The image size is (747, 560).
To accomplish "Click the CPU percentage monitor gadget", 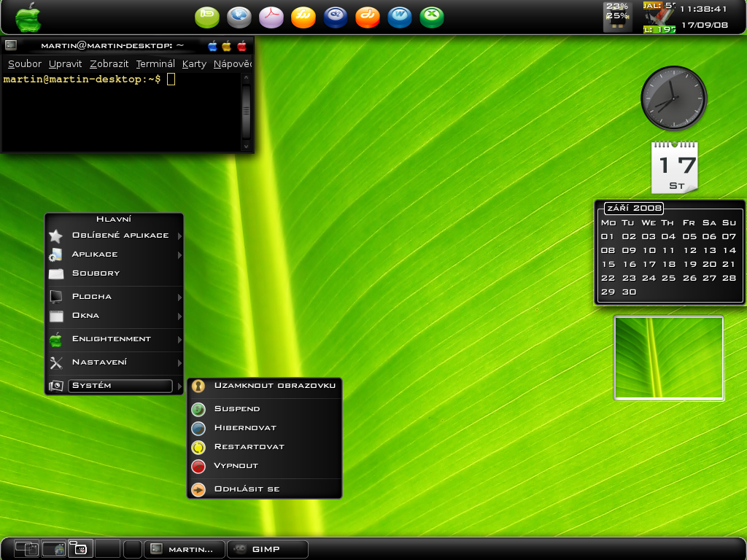I will coord(617,16).
